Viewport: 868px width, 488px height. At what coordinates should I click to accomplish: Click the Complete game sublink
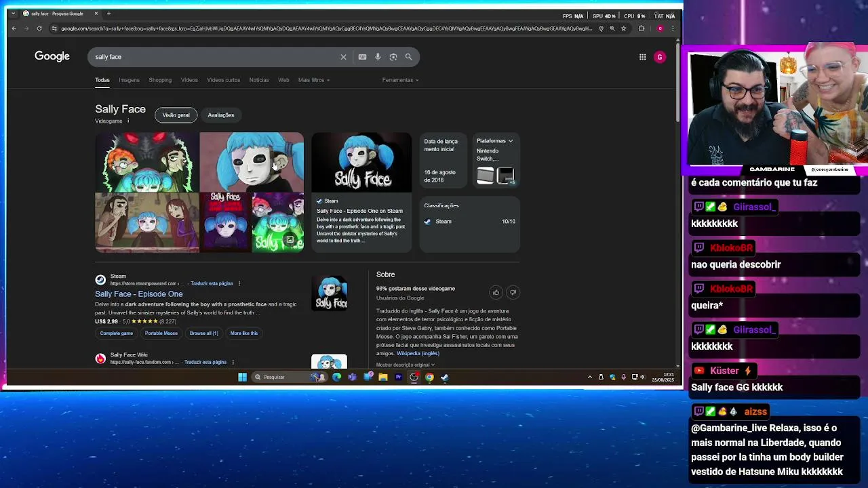click(x=117, y=333)
